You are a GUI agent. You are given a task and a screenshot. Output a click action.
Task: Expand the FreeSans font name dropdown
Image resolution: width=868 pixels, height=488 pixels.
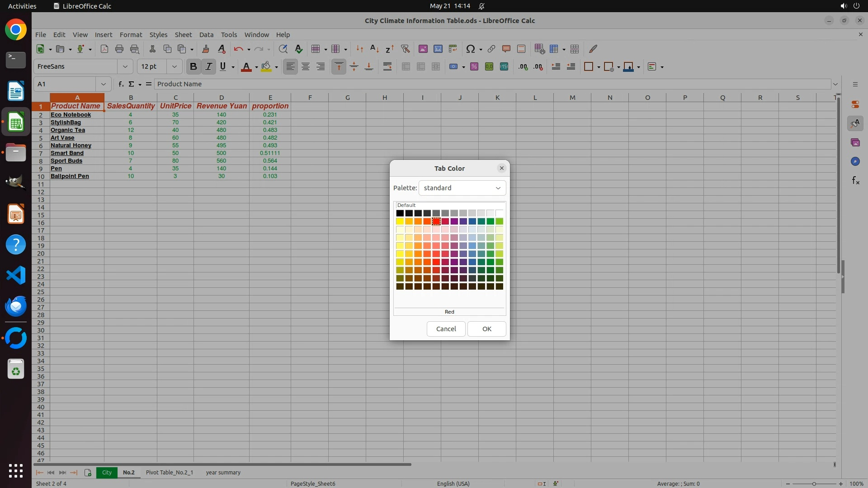125,66
